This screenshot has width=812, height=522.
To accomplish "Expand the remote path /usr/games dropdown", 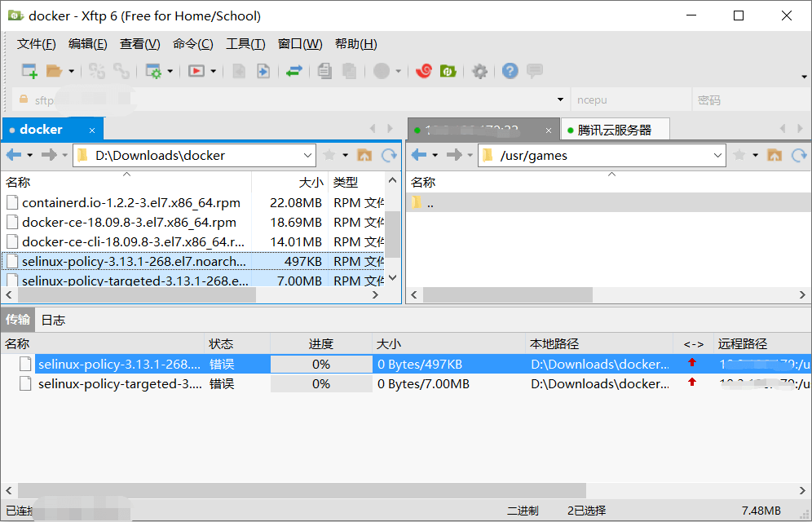I will coord(717,155).
